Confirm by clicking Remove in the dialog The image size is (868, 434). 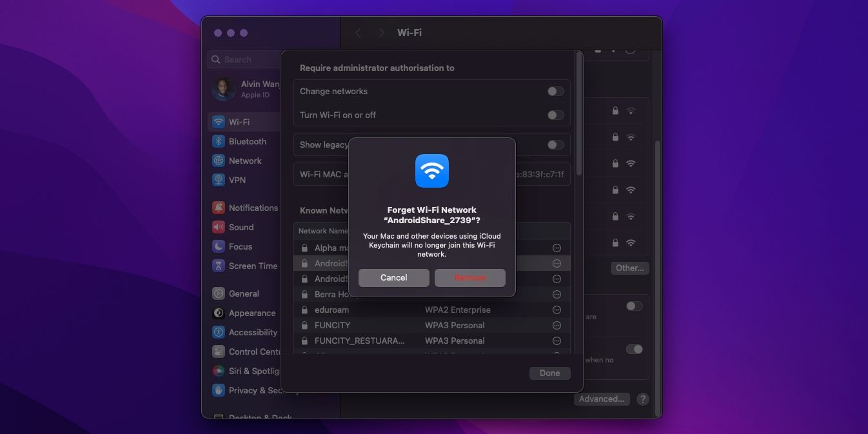tap(470, 277)
